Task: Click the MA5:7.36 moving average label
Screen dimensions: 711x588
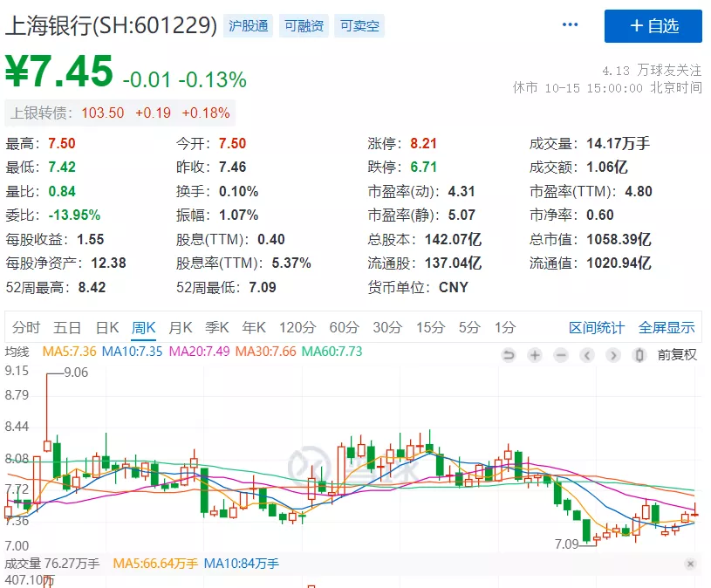Action: click(70, 352)
